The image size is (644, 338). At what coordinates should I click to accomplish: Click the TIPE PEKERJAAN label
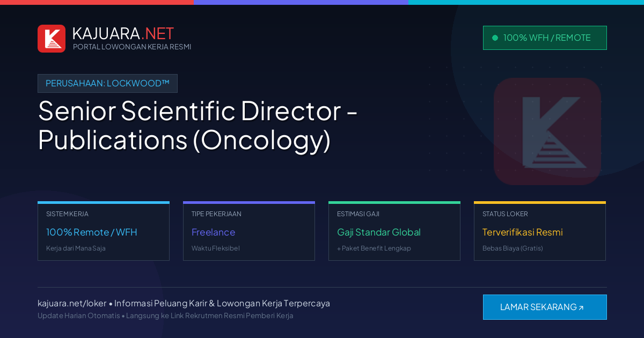[216, 214]
